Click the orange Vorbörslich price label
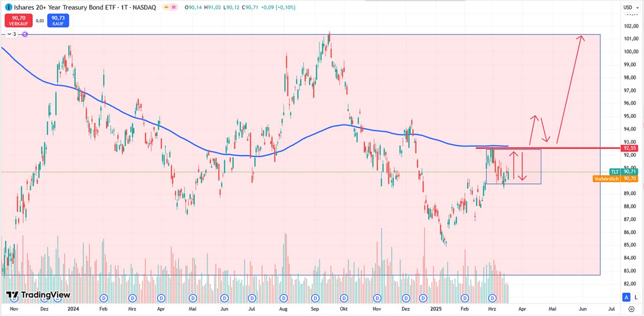 [615, 178]
